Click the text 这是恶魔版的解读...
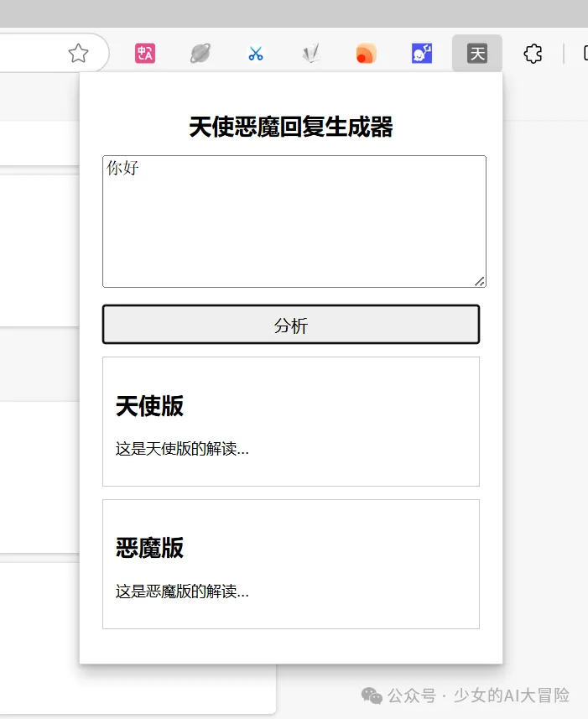588x719 pixels. tap(182, 591)
